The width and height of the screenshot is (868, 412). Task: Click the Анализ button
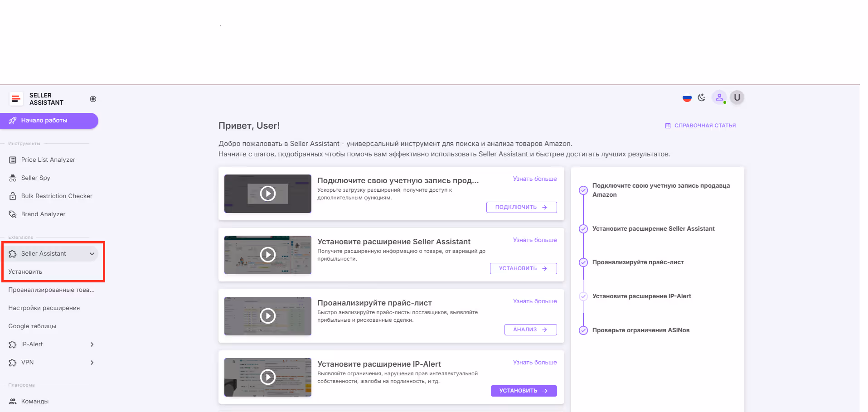(531, 330)
